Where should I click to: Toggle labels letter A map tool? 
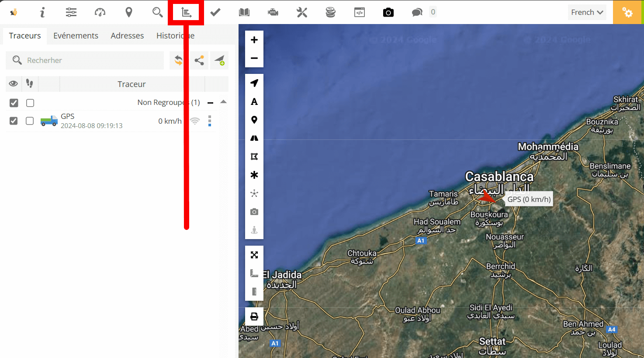pyautogui.click(x=254, y=101)
